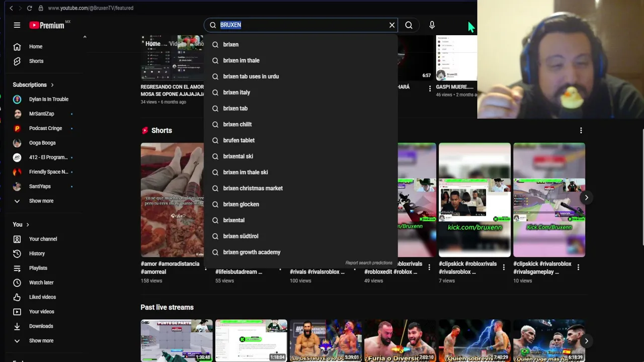Reload the page
This screenshot has height=362, width=644.
29,8
